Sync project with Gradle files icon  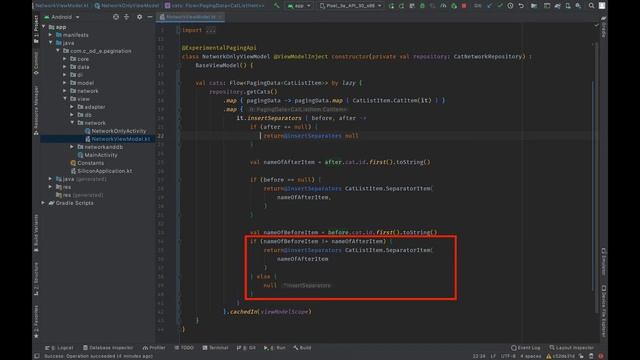[x=558, y=6]
